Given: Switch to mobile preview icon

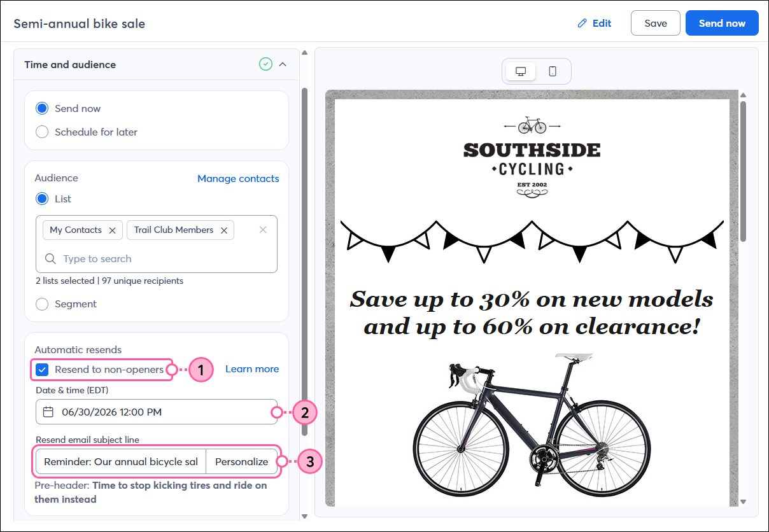Looking at the screenshot, I should point(553,71).
